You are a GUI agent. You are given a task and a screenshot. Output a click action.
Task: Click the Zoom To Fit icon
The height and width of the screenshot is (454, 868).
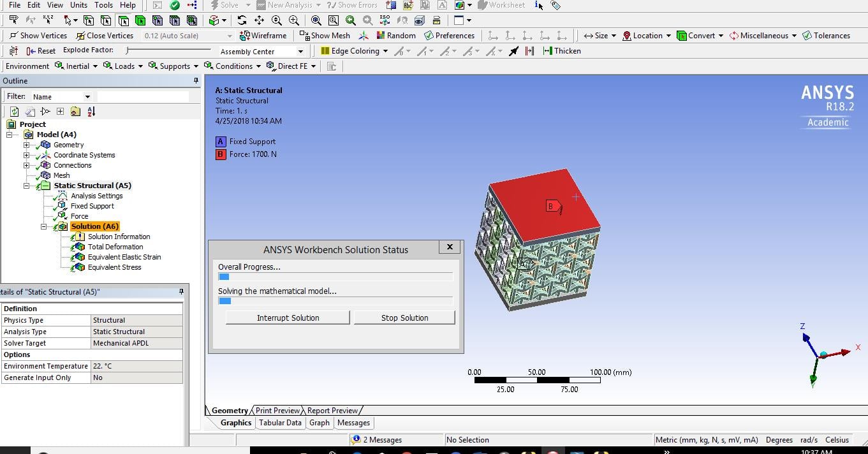pos(316,20)
